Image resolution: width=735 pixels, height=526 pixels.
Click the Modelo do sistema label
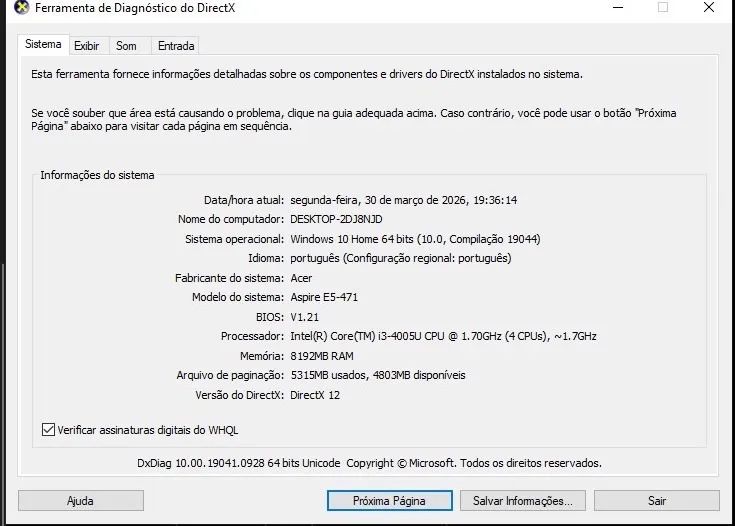[x=238, y=297]
